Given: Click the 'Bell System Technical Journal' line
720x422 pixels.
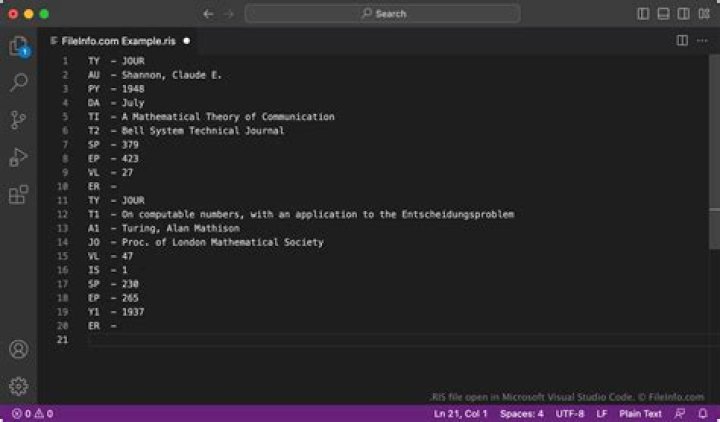Looking at the screenshot, I should pyautogui.click(x=186, y=130).
